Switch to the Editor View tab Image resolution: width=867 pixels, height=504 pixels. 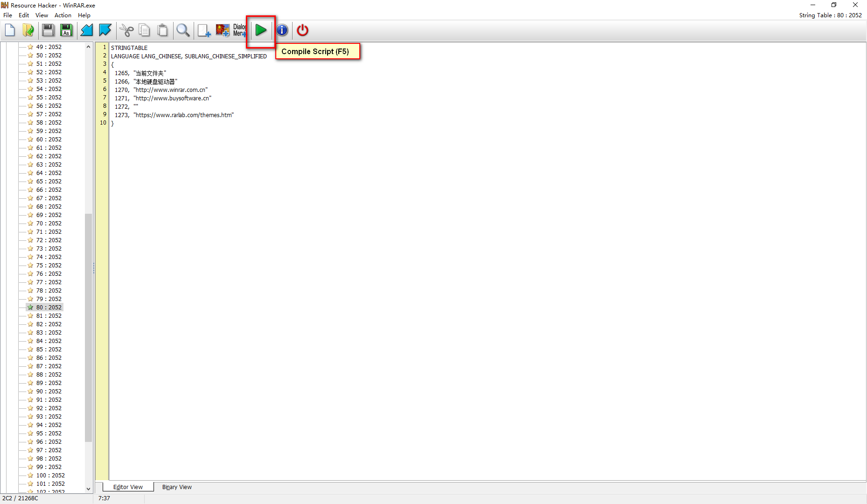[x=128, y=487]
